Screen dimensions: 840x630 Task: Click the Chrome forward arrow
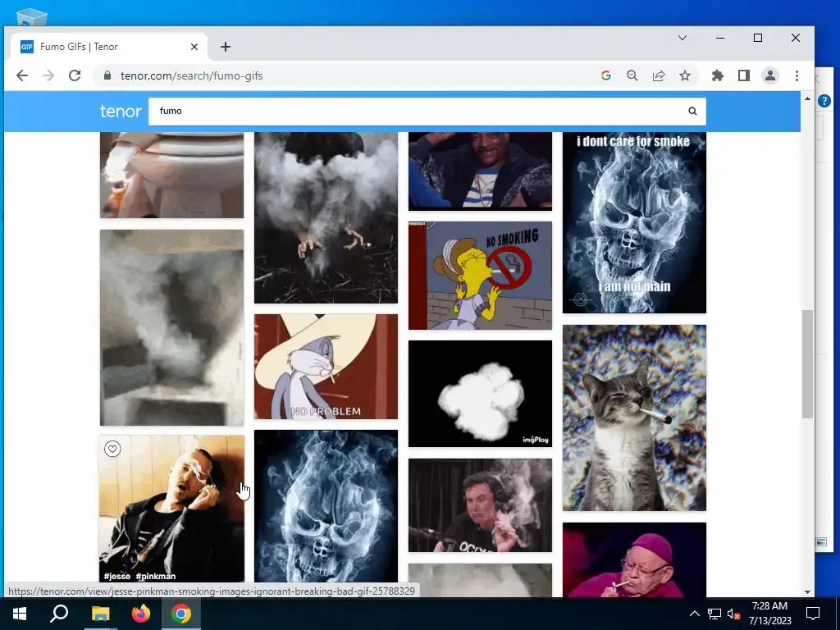tap(48, 75)
